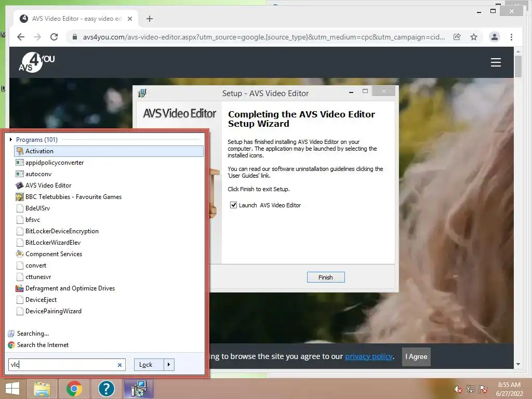Reload the Chrome page
Image resolution: width=532 pixels, height=399 pixels.
(x=54, y=37)
